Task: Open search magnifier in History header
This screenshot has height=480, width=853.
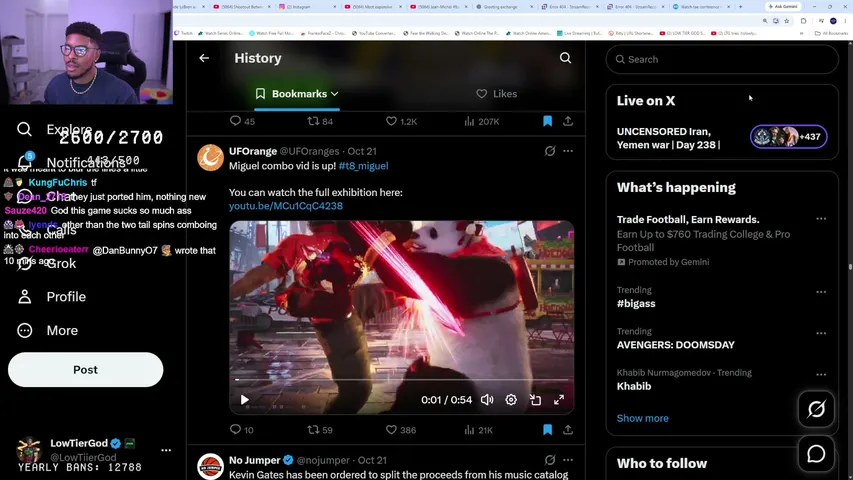Action: (x=565, y=58)
